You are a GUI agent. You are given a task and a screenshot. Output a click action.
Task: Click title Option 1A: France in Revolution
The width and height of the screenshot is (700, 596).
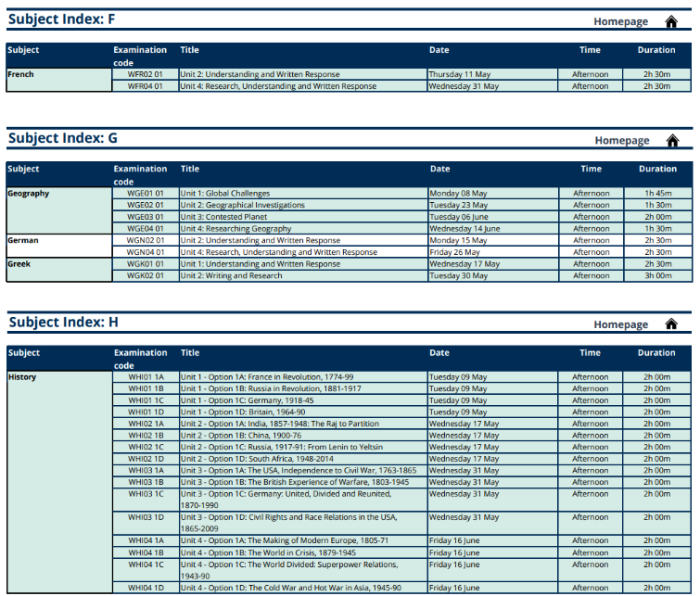(265, 377)
